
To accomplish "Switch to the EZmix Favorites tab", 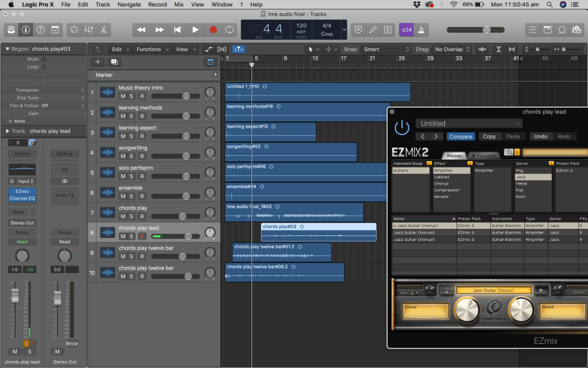I will (x=483, y=155).
